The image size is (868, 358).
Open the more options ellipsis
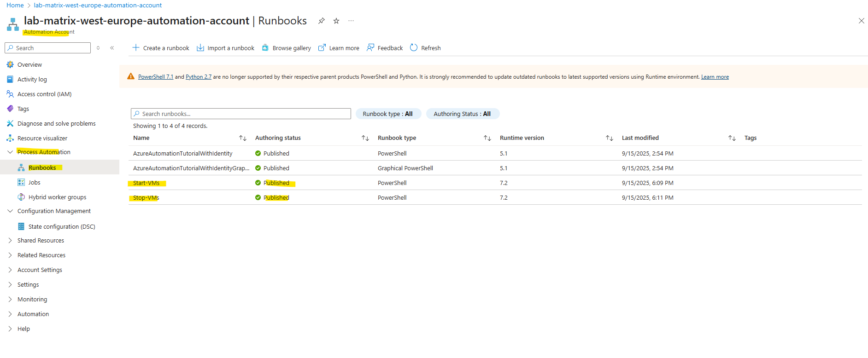[351, 21]
